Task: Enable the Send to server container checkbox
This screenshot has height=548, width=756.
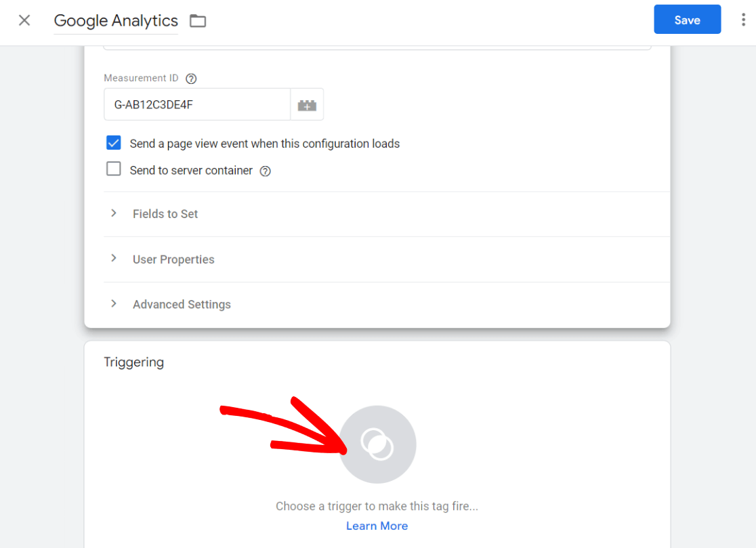Action: pos(113,169)
